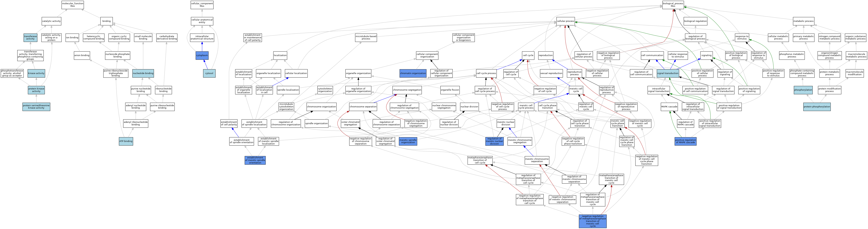Click the 'cytoskeleton organization' node
Image resolution: width=868 pixels, height=229 pixels.
(x=325, y=90)
